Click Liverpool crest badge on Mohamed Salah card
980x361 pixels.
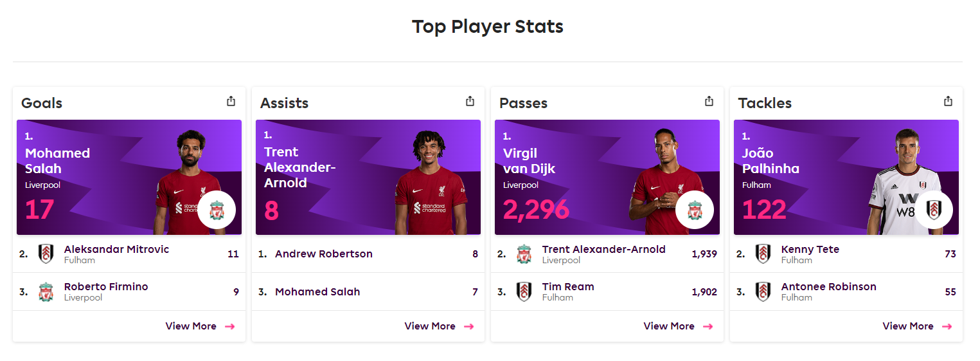pyautogui.click(x=217, y=210)
